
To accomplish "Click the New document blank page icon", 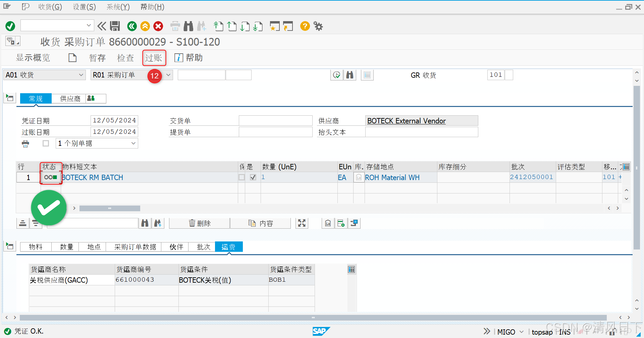I will pyautogui.click(x=72, y=58).
